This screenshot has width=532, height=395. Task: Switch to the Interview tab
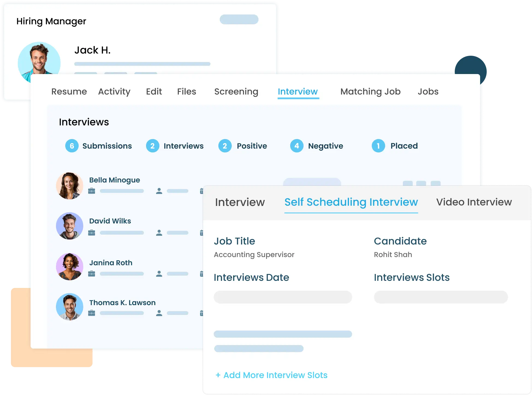point(298,91)
